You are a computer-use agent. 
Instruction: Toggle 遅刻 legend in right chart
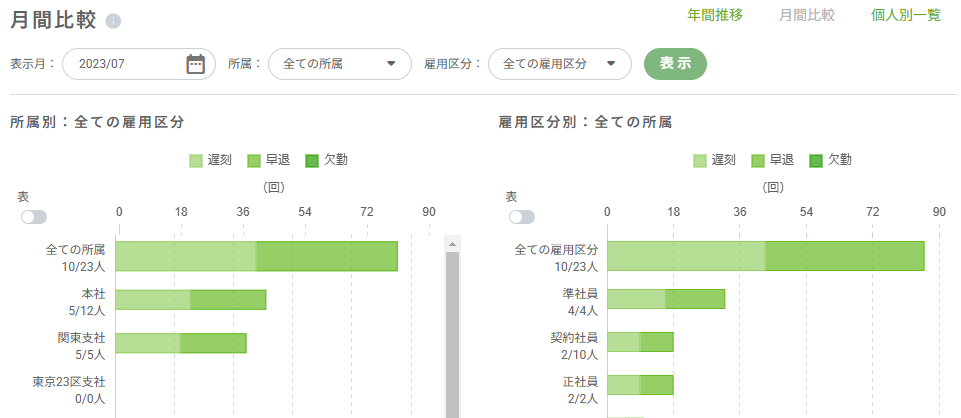point(713,160)
